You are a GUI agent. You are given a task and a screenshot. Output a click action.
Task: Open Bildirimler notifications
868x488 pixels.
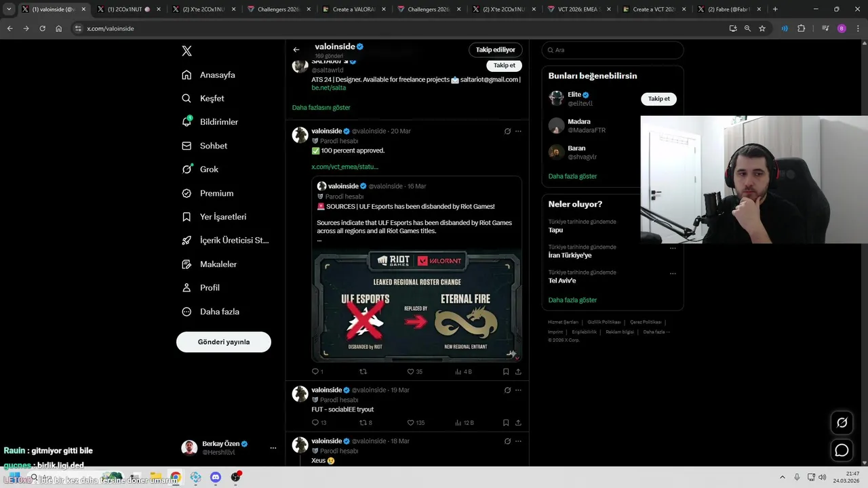point(210,122)
